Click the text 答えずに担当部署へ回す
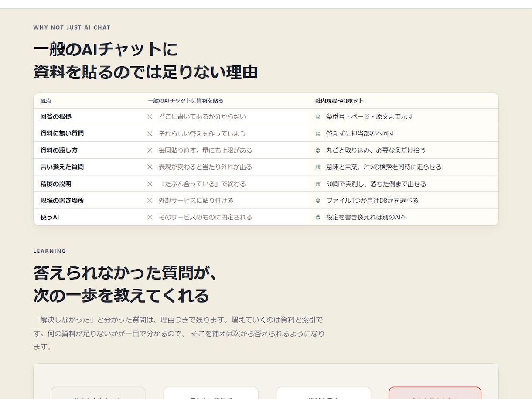The width and height of the screenshot is (532, 399). tap(361, 133)
